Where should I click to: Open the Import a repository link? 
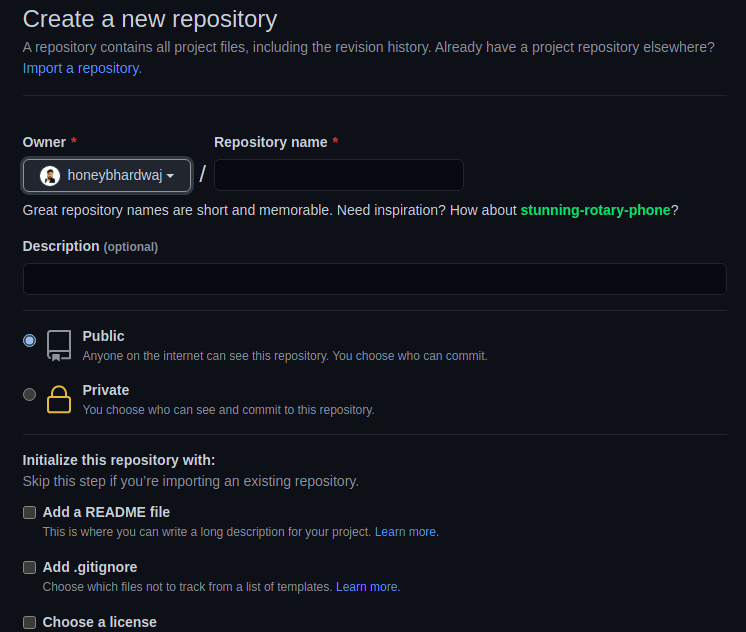point(82,69)
